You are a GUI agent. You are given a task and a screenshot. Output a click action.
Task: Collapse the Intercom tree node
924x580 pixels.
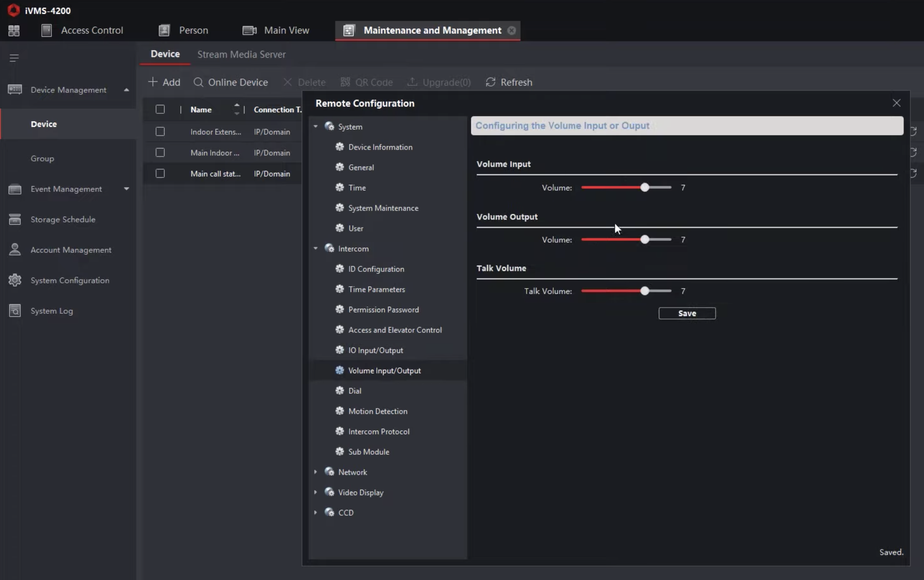coord(315,249)
